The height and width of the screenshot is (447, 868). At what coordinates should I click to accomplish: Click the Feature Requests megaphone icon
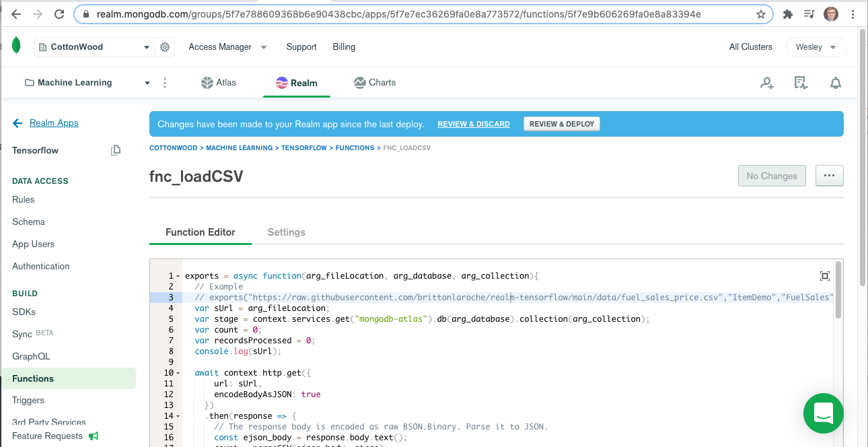94,436
